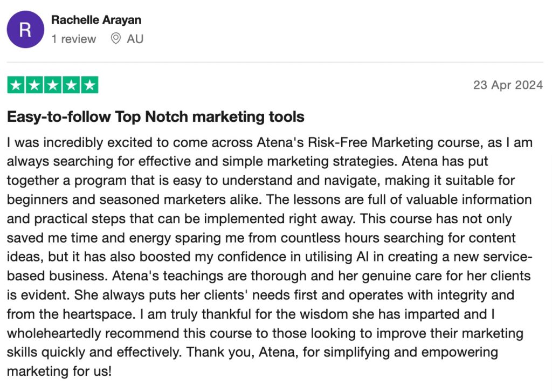Screen dimensions: 552x392
Task: Click the fifth green rating star
Action: click(x=90, y=85)
